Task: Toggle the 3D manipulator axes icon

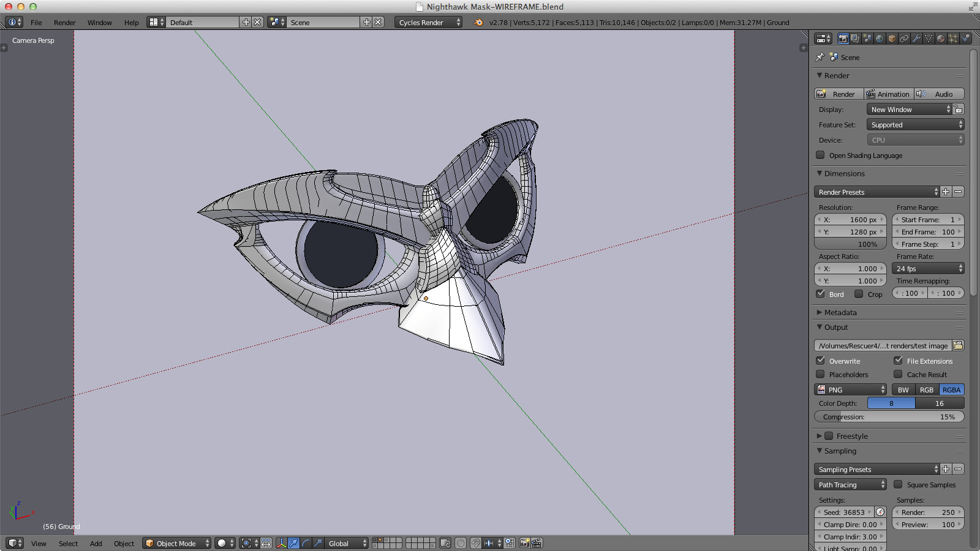Action: coord(281,543)
